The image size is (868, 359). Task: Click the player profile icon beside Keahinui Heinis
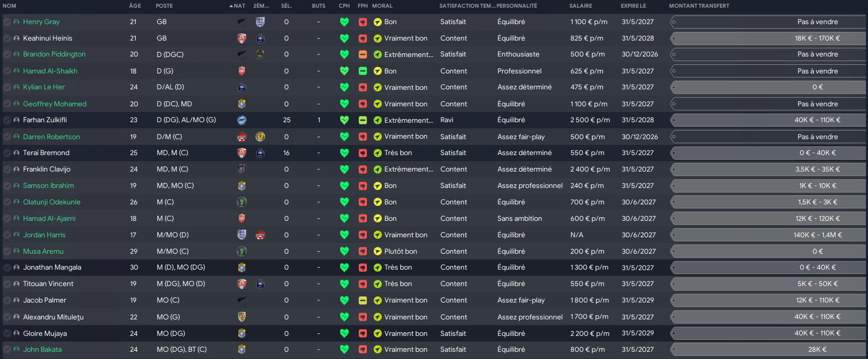pyautogui.click(x=16, y=39)
